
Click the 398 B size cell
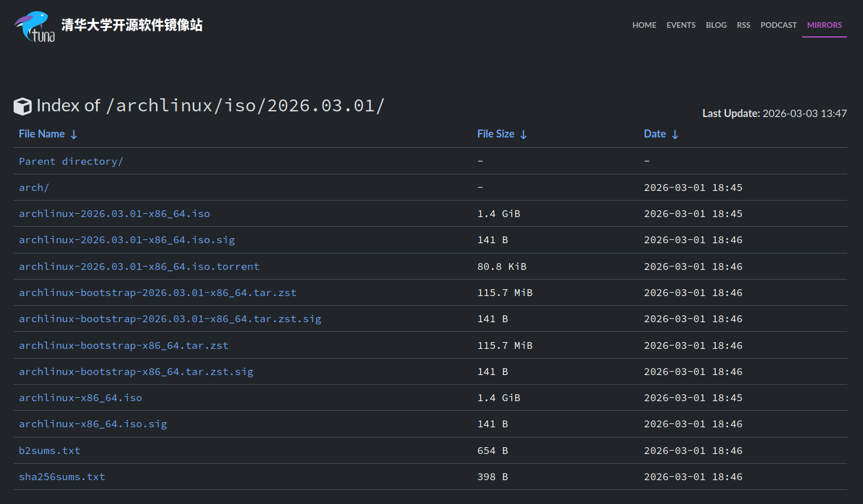click(493, 477)
